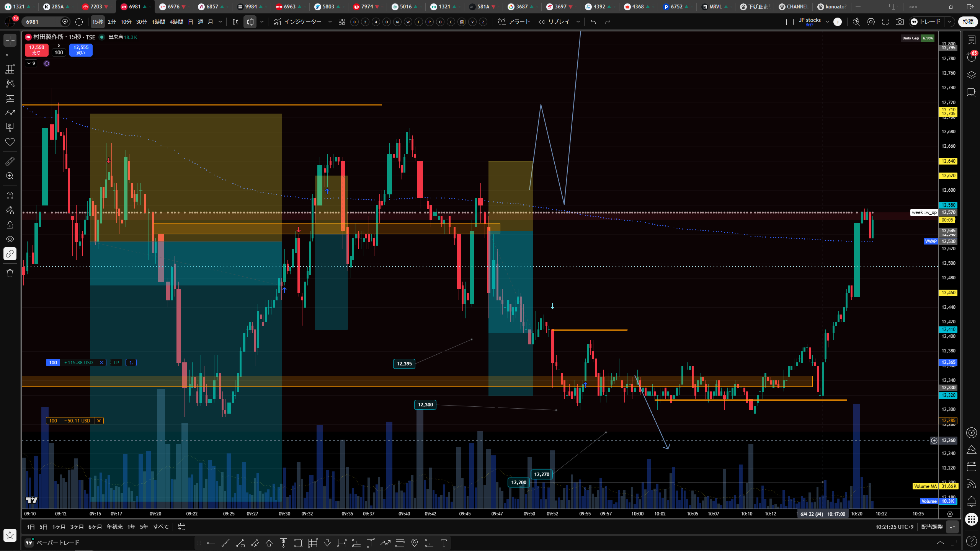The width and height of the screenshot is (980, 551).
Task: Click the 6981 symbol search field
Action: (46, 22)
